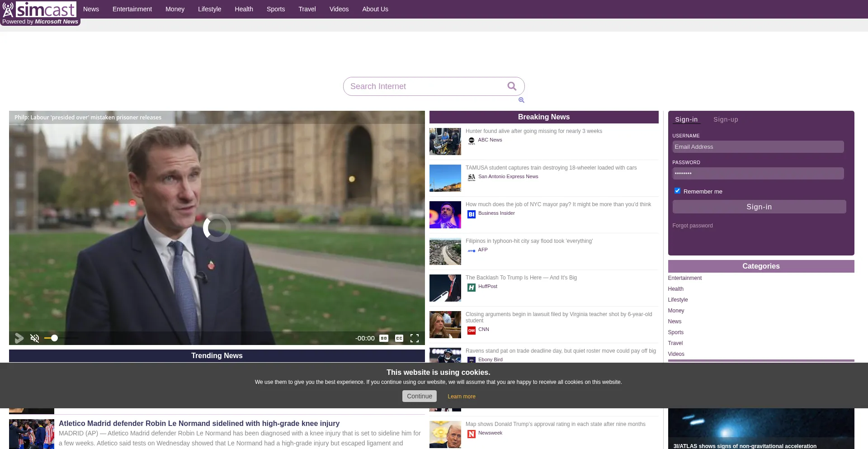Toggle closed captions (CC) on the video
Viewport: 868px width, 449px height.
click(x=399, y=338)
